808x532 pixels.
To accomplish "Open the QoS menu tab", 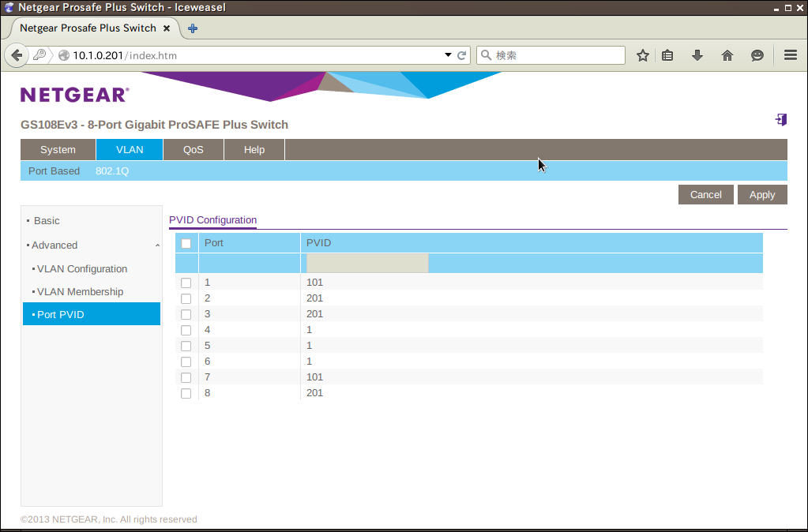I will (x=194, y=149).
